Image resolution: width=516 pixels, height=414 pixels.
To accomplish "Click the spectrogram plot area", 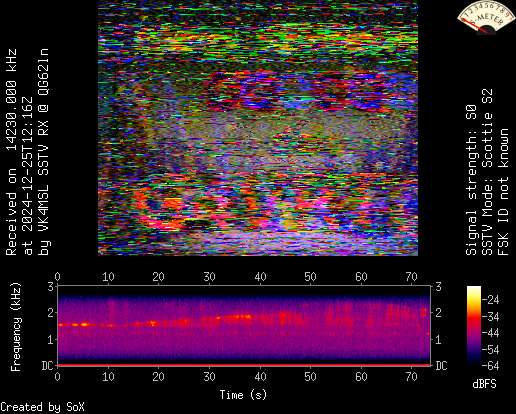I will coord(244,325).
